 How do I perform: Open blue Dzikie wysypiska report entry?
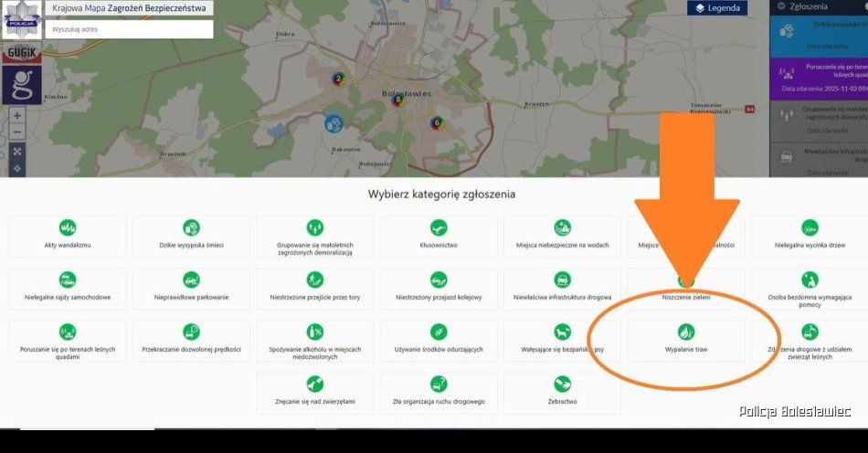(x=819, y=36)
